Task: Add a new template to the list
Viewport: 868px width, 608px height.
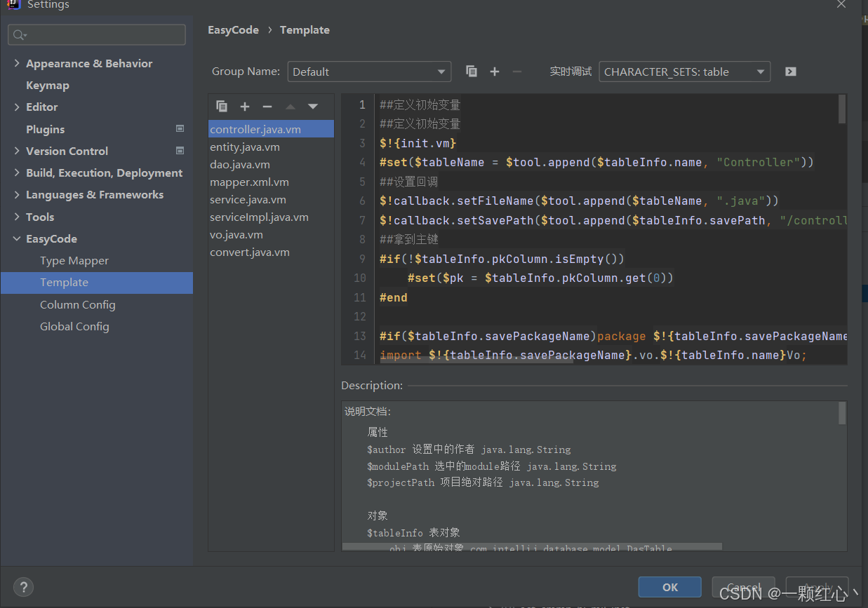Action: (245, 107)
